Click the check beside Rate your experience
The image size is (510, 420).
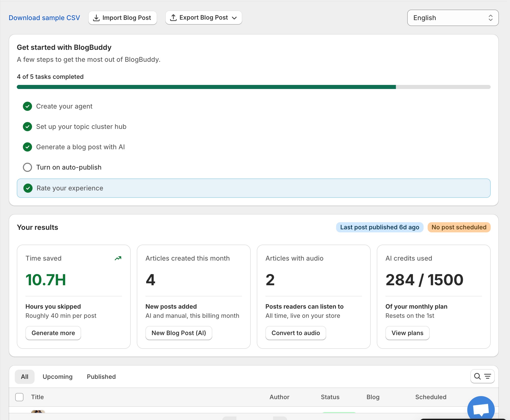(28, 188)
